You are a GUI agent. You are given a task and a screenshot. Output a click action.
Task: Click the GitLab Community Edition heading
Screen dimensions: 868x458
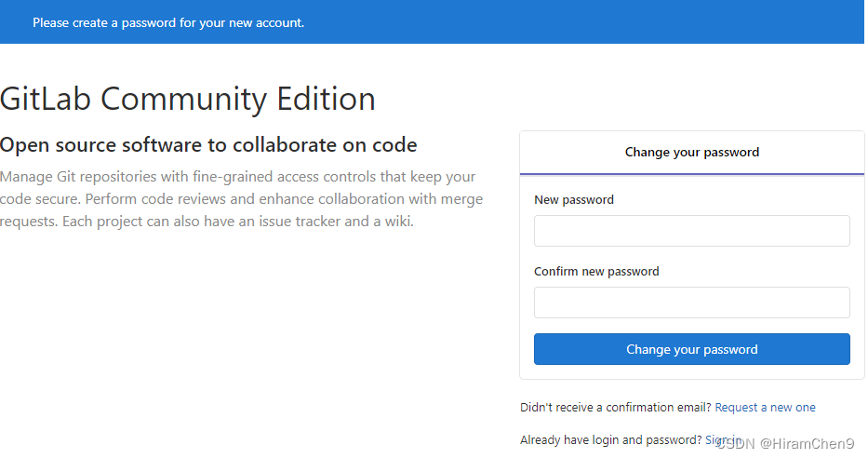point(188,99)
